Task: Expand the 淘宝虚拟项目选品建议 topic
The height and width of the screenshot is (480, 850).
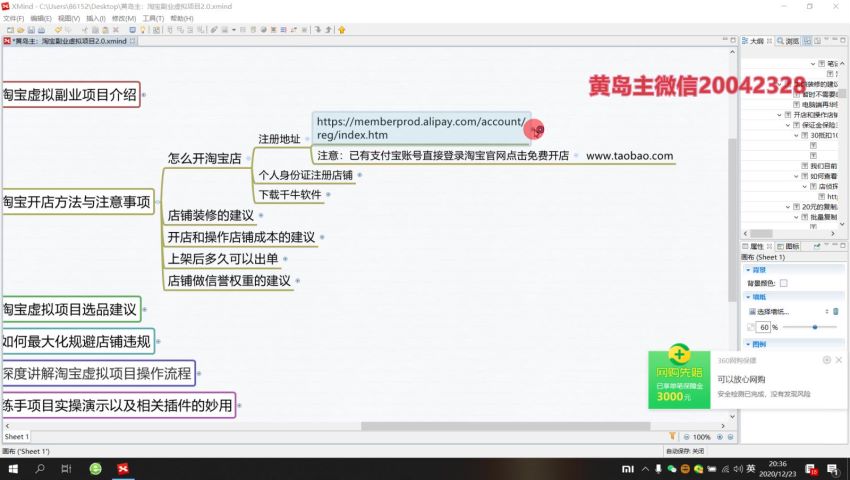Action: tap(145, 310)
